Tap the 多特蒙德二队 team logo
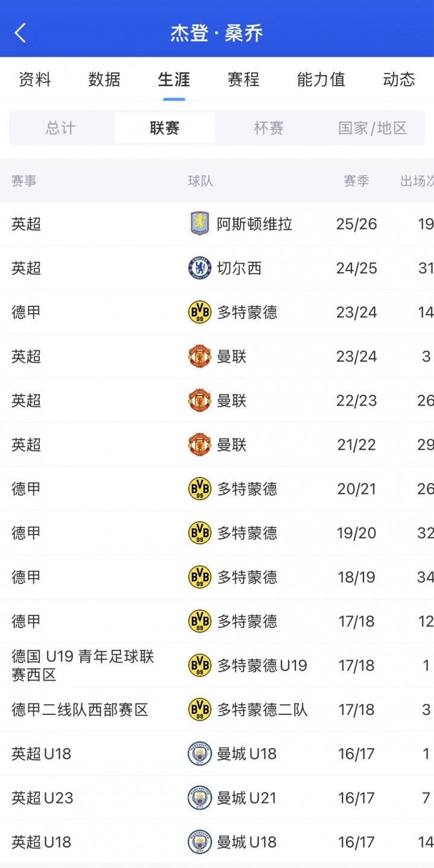The image size is (434, 868). [200, 709]
